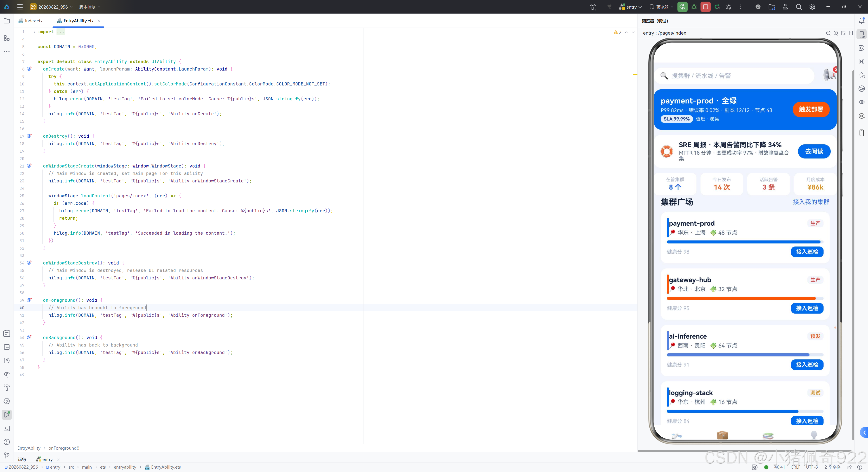
Task: Click the override gutter icon on line 21
Action: 29,166
